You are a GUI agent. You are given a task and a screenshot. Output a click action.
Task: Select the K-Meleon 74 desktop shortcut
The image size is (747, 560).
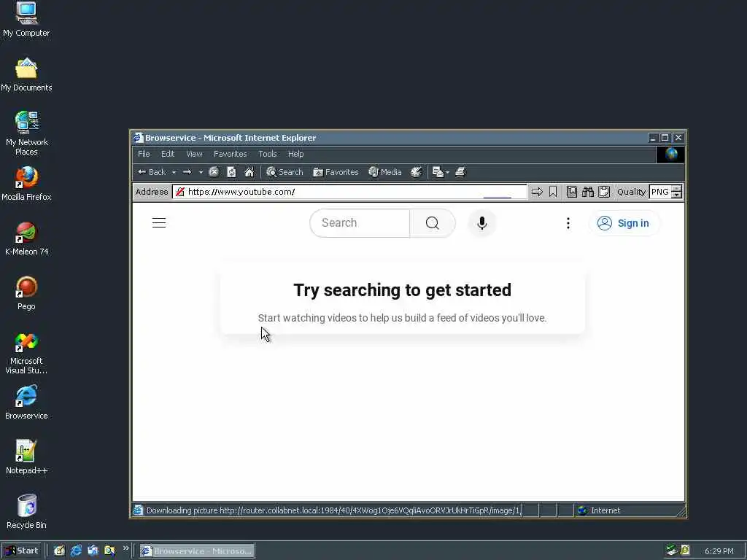26,238
